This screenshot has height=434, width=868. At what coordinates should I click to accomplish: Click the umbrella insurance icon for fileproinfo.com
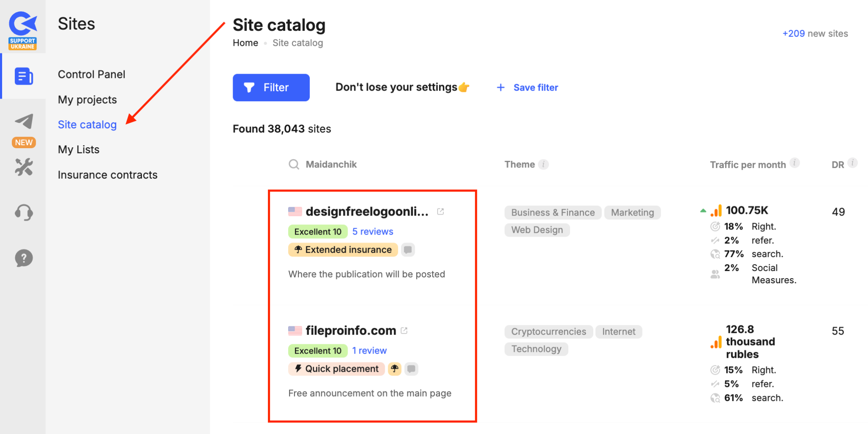tap(395, 369)
